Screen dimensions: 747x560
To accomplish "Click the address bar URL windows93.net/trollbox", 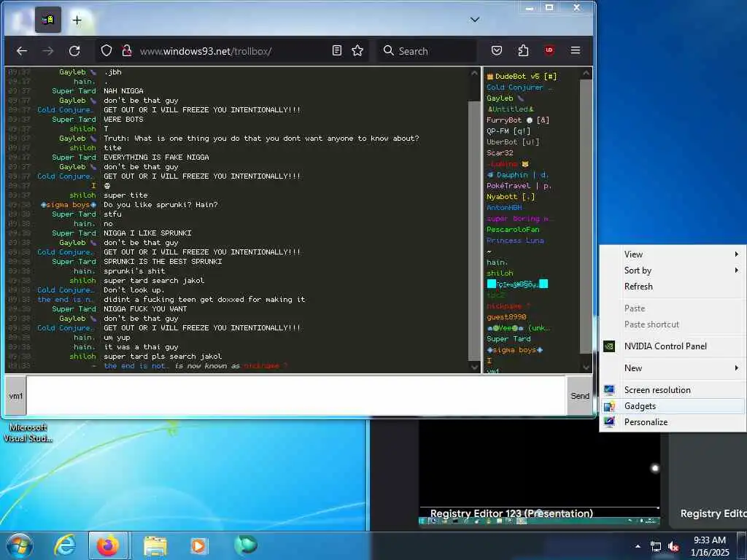I will 206,51.
